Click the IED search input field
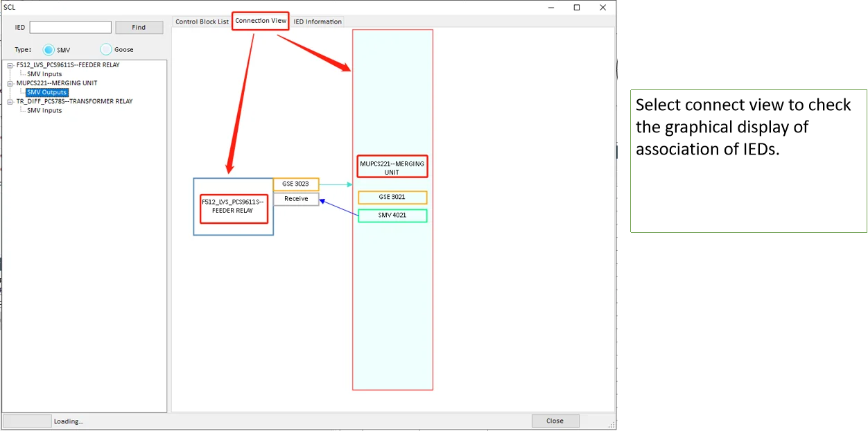The width and height of the screenshot is (868, 431). click(71, 28)
